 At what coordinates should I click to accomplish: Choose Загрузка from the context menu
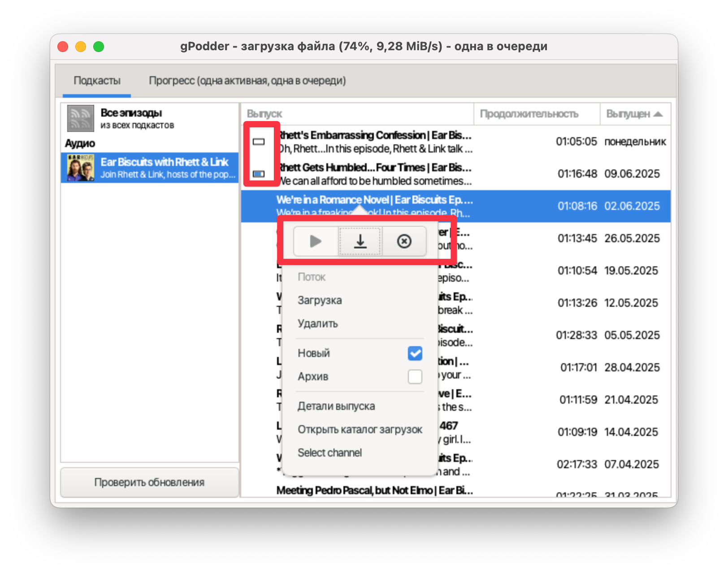(x=320, y=300)
